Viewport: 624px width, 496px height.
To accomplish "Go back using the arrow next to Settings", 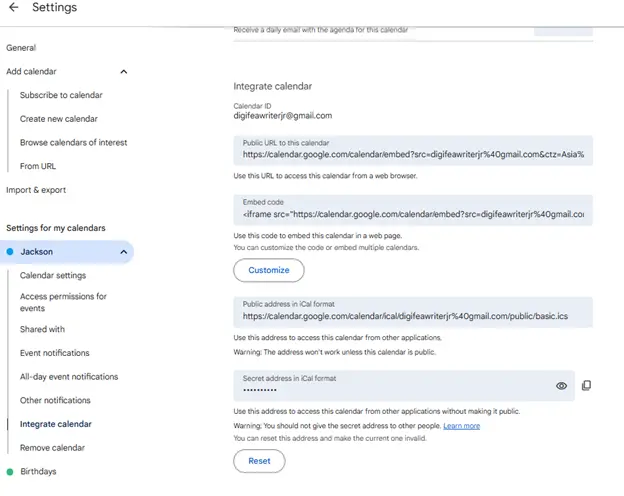I will [x=14, y=7].
